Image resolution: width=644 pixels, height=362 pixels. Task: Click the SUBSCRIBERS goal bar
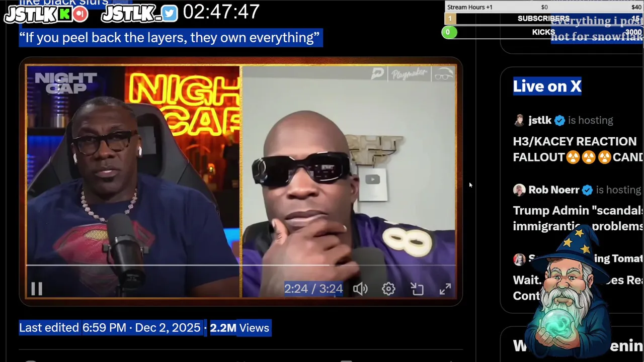pos(544,19)
